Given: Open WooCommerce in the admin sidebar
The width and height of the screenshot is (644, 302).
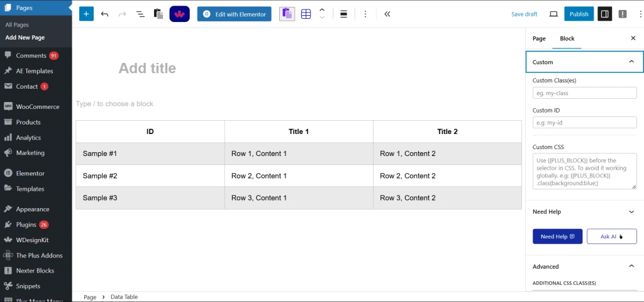Looking at the screenshot, I should click(x=37, y=106).
